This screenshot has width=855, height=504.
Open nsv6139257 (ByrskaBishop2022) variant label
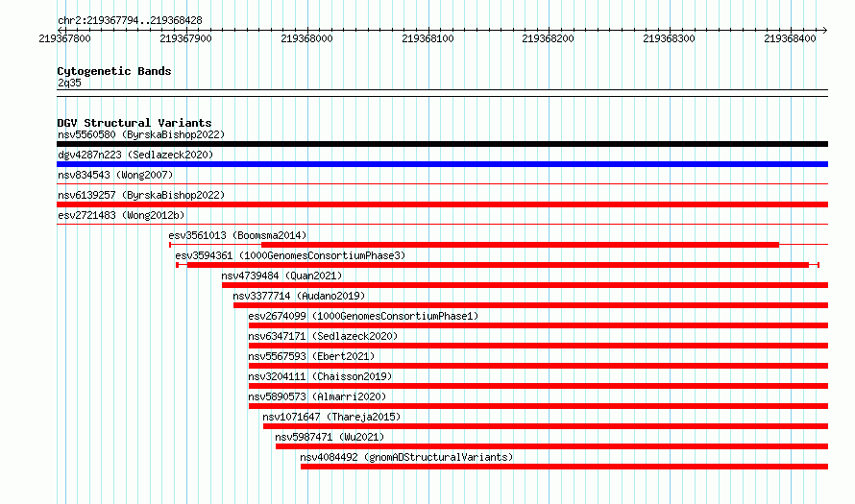(x=141, y=195)
